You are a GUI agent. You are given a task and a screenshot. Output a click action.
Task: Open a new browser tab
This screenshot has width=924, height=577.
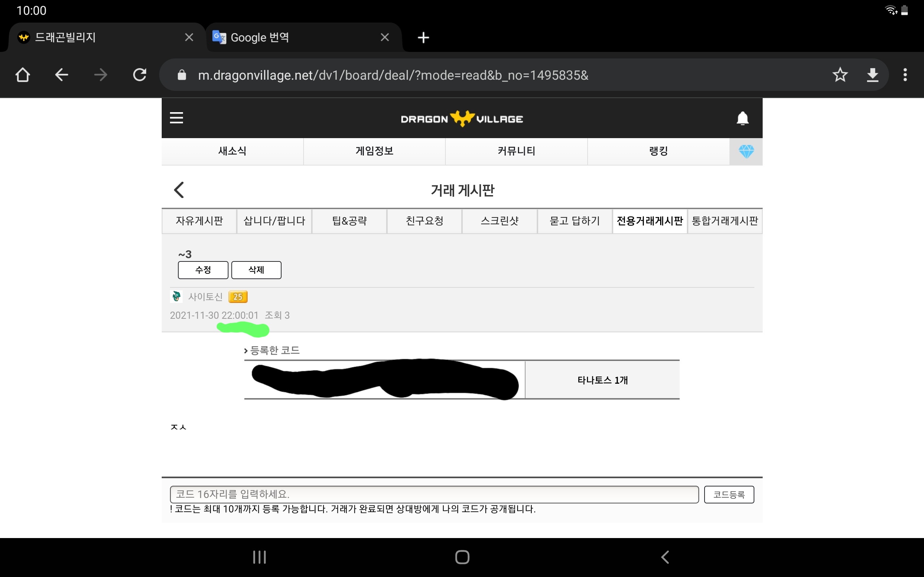(x=423, y=38)
